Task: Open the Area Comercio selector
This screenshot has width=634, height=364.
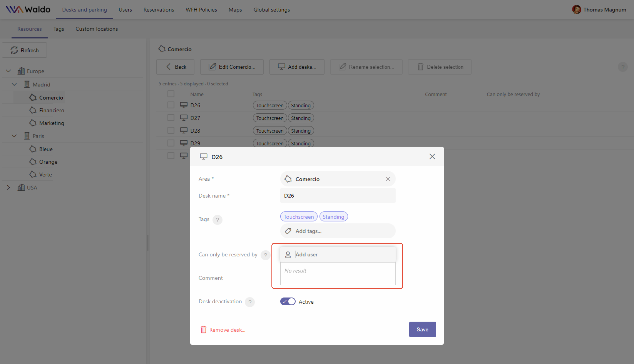Action: click(x=338, y=179)
